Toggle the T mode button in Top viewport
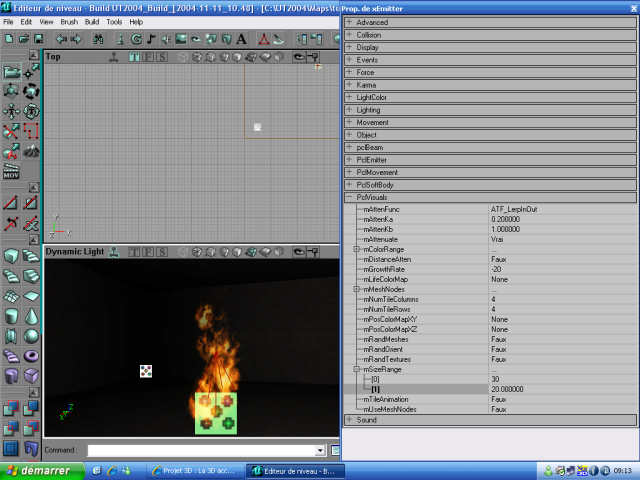The height and width of the screenshot is (480, 640). [135, 57]
